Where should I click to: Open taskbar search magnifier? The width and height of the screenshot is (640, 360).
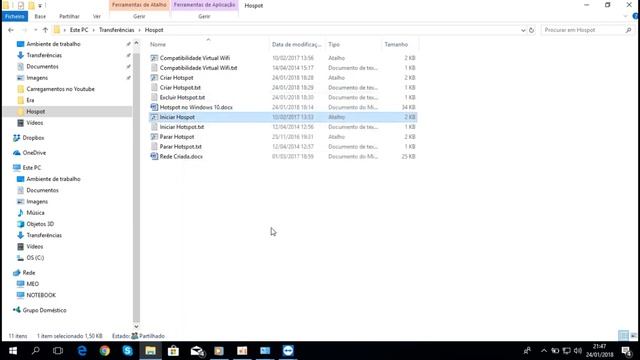click(36, 351)
